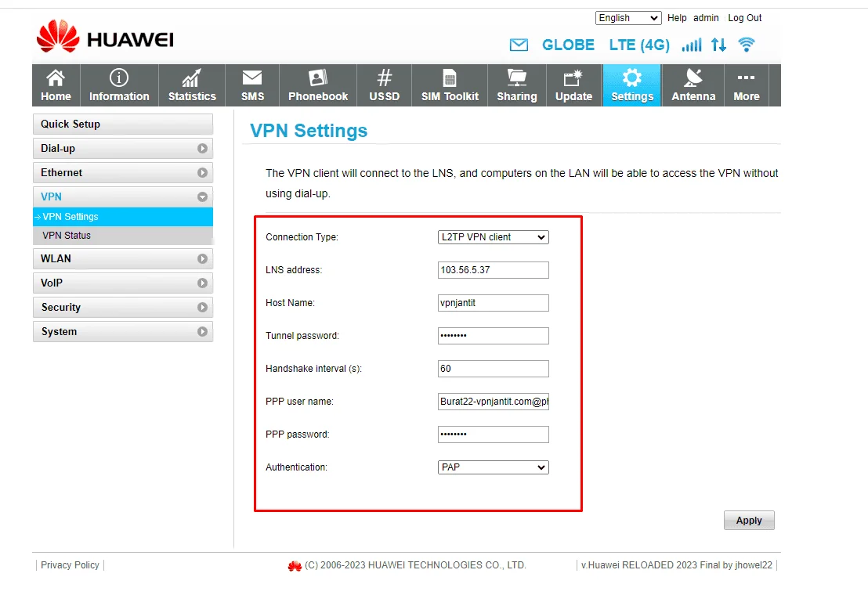Expand the Security menu section

[x=123, y=308]
